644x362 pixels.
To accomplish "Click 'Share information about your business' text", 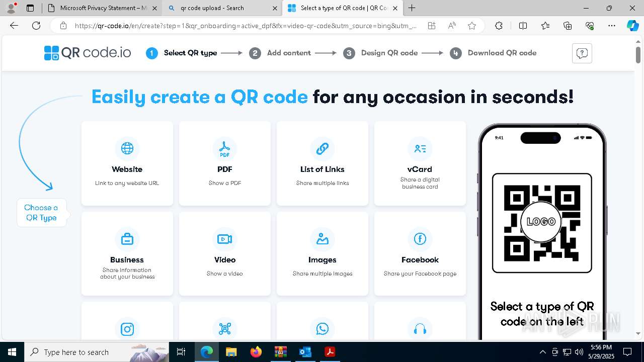I will coord(127,274).
